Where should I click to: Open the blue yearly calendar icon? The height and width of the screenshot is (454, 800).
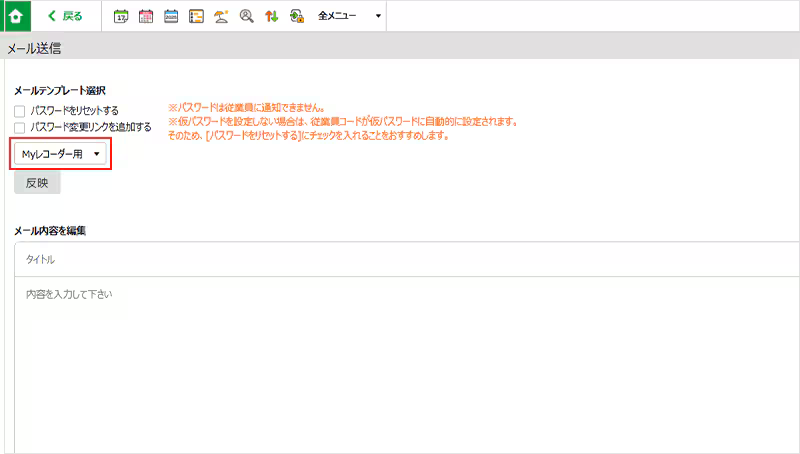point(171,16)
